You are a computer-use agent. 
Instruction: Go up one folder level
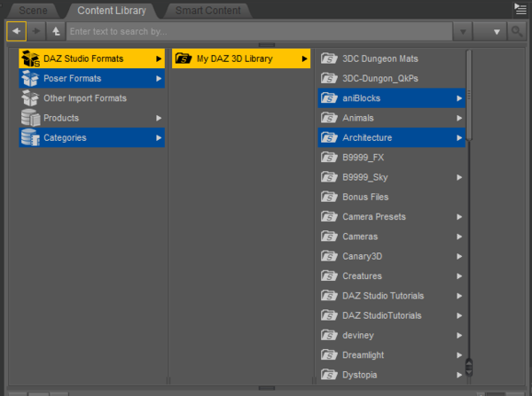pos(57,31)
